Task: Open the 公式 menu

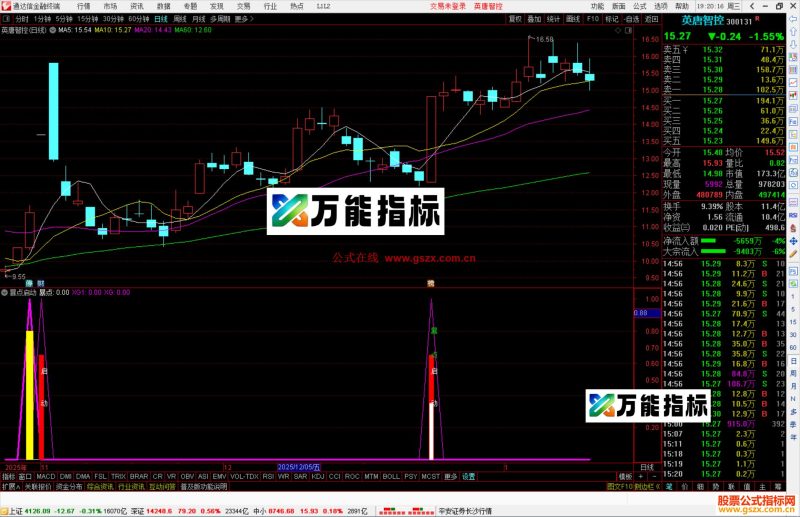Action: [x=640, y=6]
